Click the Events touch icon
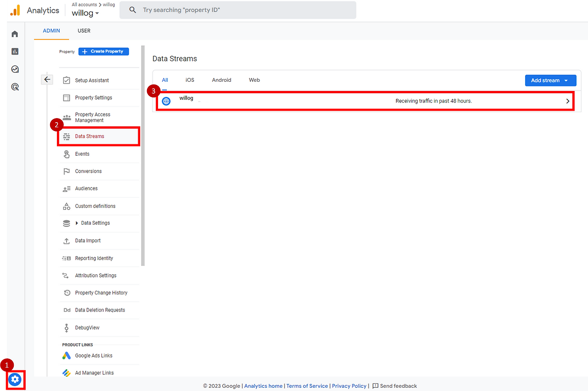 click(67, 154)
